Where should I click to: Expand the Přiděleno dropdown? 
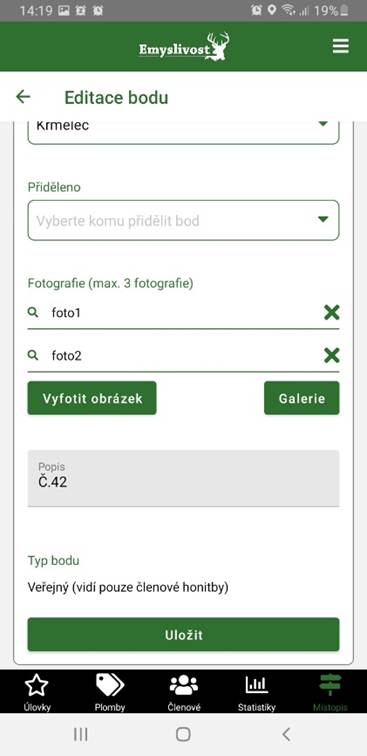(x=183, y=220)
